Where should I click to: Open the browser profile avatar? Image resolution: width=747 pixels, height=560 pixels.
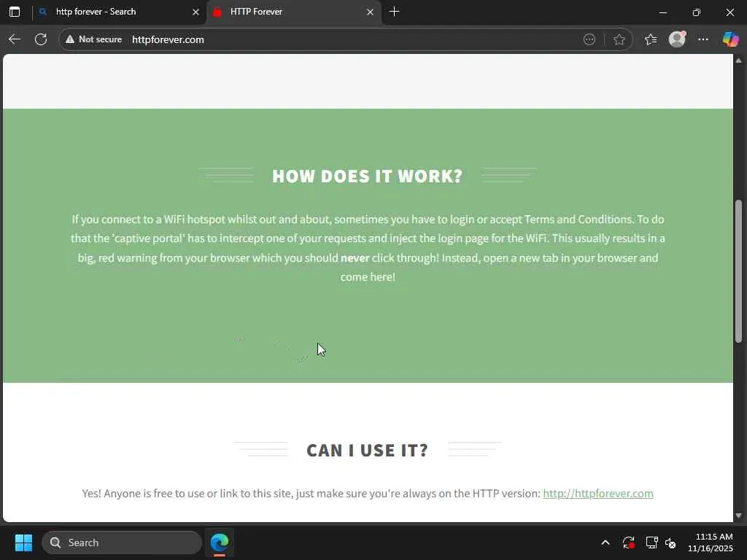click(677, 39)
